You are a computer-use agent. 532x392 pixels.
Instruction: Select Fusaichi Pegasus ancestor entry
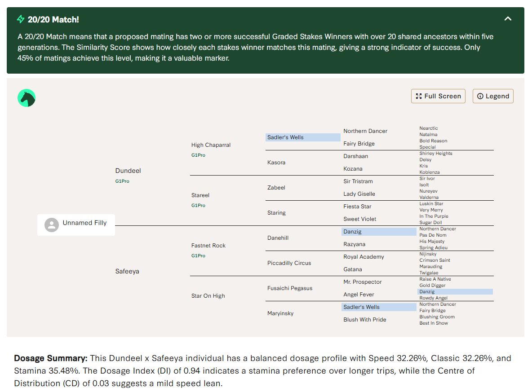(x=289, y=288)
